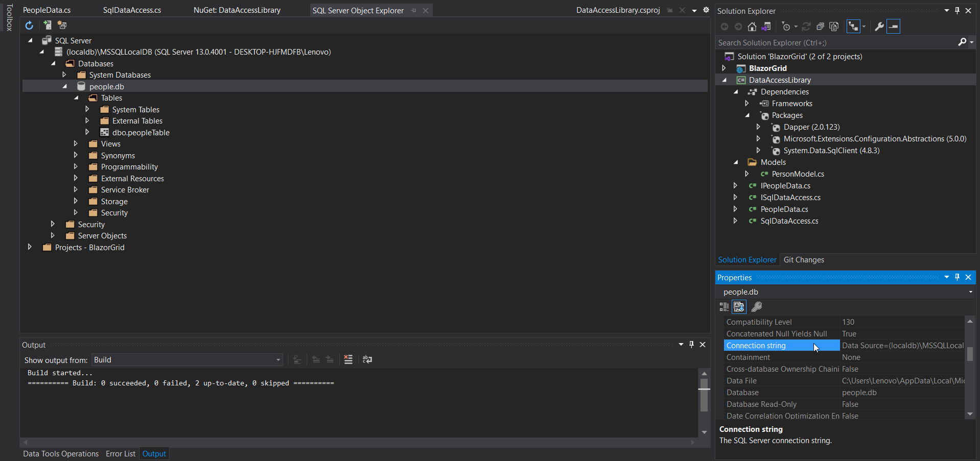Collapse the people.db database node
Image resolution: width=980 pixels, height=461 pixels.
point(64,86)
